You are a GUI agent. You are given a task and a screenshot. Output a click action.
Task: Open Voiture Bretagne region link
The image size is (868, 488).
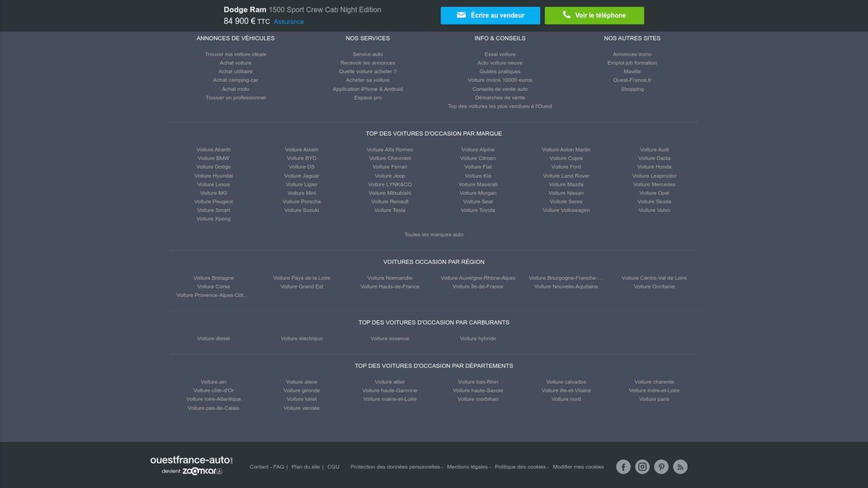pos(213,278)
